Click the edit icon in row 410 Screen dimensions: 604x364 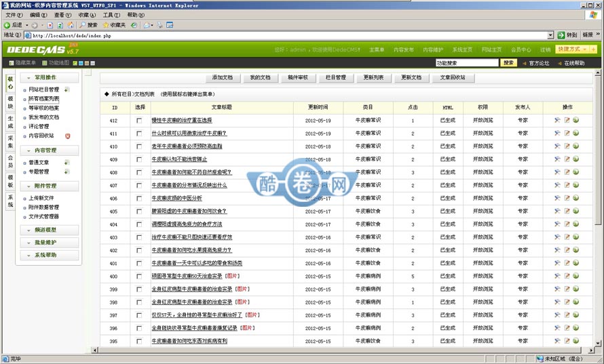tap(567, 146)
